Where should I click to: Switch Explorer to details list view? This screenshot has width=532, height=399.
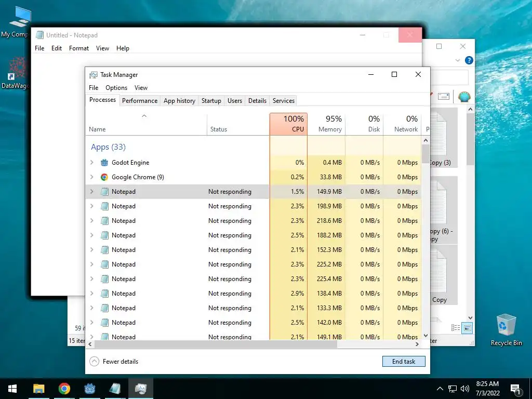tap(456, 328)
